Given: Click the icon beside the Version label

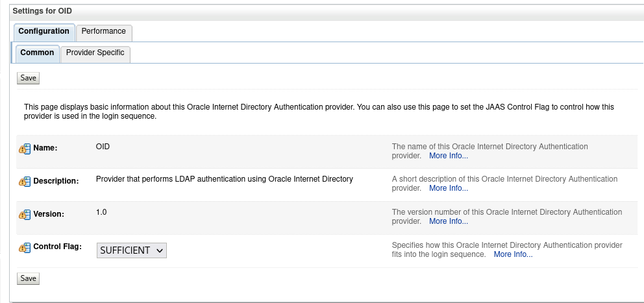Looking at the screenshot, I should (24, 215).
